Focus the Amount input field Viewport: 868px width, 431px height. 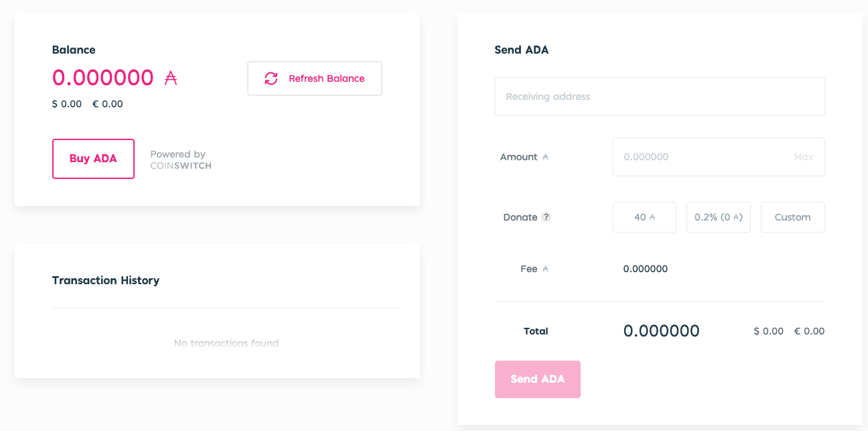719,157
